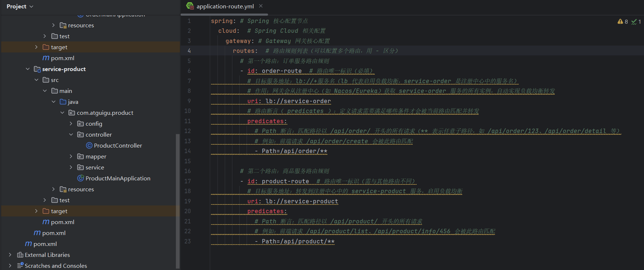Click the Maven icon of first pom.xml
644x270 pixels.
46,58
